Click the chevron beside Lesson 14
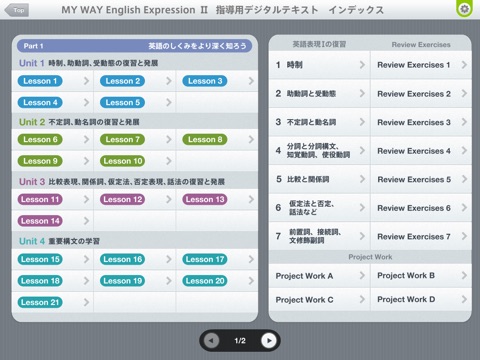This screenshot has height=360, width=480. 86,221
